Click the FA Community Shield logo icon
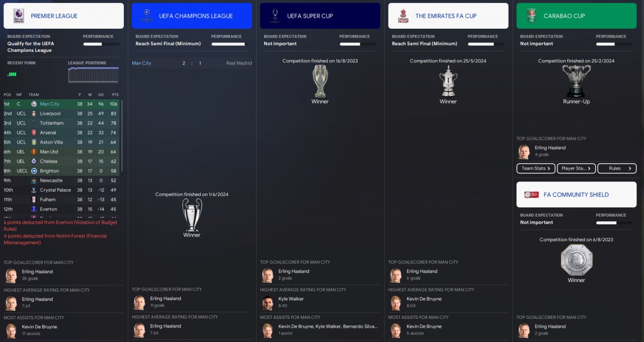Screen dimensions: 644x342 coord(531,194)
